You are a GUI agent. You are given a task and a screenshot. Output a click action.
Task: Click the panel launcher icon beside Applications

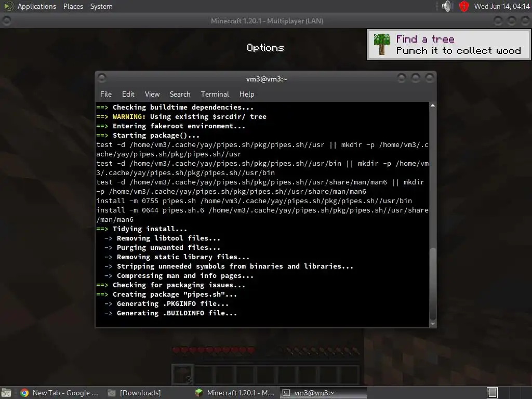click(x=8, y=6)
